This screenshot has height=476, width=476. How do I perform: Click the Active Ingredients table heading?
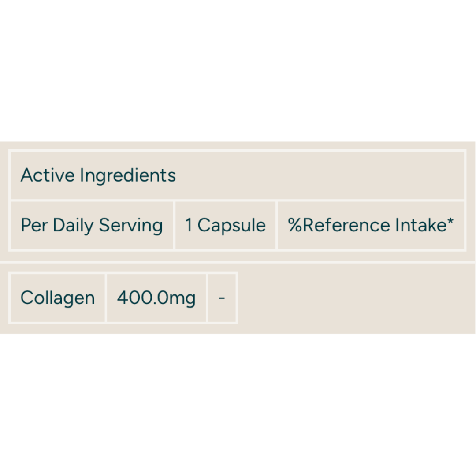[x=98, y=175]
